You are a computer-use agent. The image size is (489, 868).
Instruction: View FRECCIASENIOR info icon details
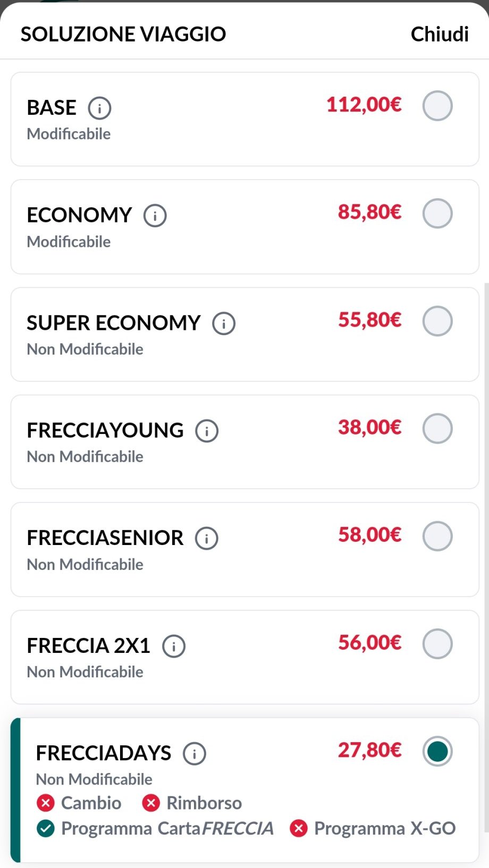pyautogui.click(x=207, y=538)
